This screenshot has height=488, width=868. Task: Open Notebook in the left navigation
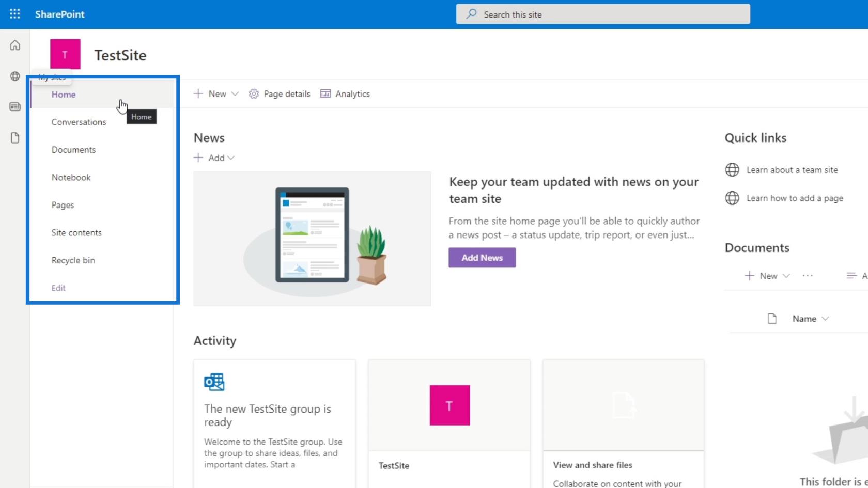click(71, 177)
